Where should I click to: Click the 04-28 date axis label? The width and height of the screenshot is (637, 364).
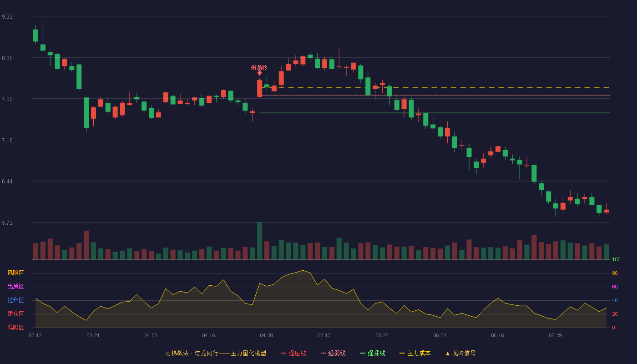pyautogui.click(x=266, y=336)
